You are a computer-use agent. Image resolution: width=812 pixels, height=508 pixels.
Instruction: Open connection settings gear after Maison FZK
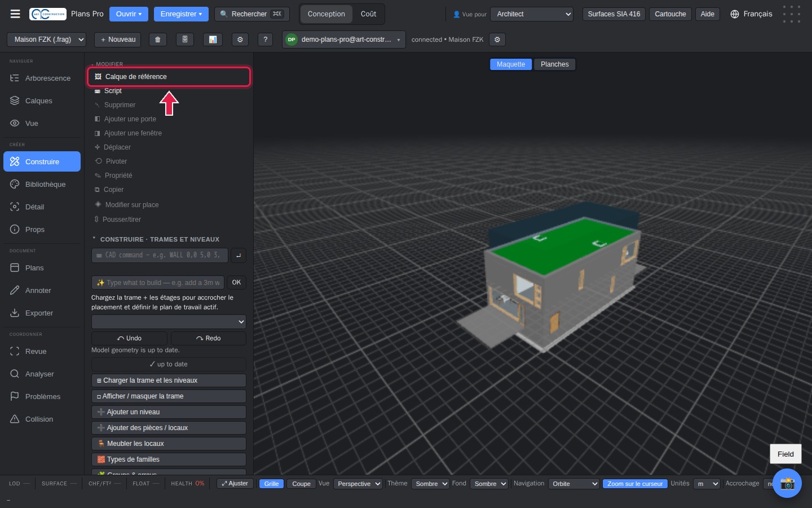pyautogui.click(x=497, y=40)
